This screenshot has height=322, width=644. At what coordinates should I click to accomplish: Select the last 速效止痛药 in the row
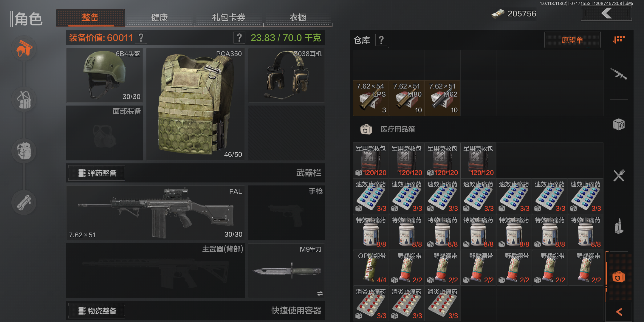click(x=586, y=196)
